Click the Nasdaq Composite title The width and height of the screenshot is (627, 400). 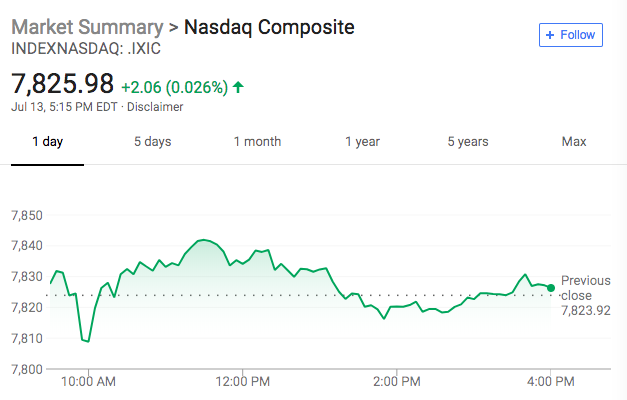(x=269, y=27)
